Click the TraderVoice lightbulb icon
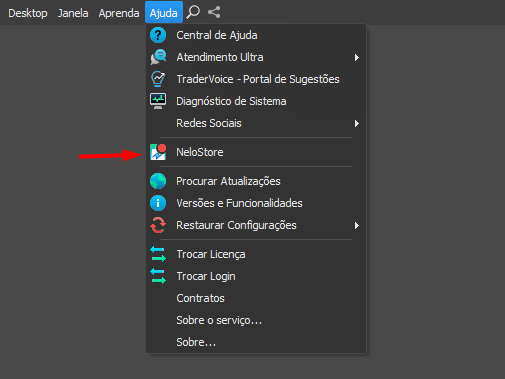505x379 pixels. [158, 79]
